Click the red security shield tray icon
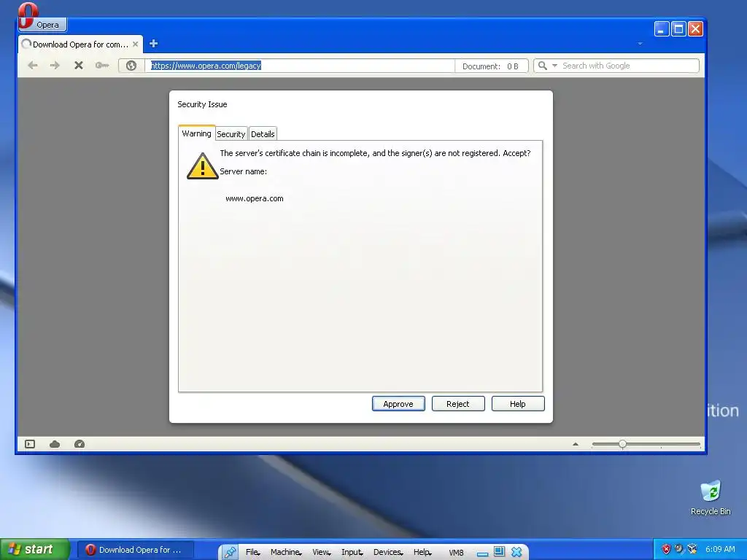Image resolution: width=747 pixels, height=560 pixels. tap(666, 549)
